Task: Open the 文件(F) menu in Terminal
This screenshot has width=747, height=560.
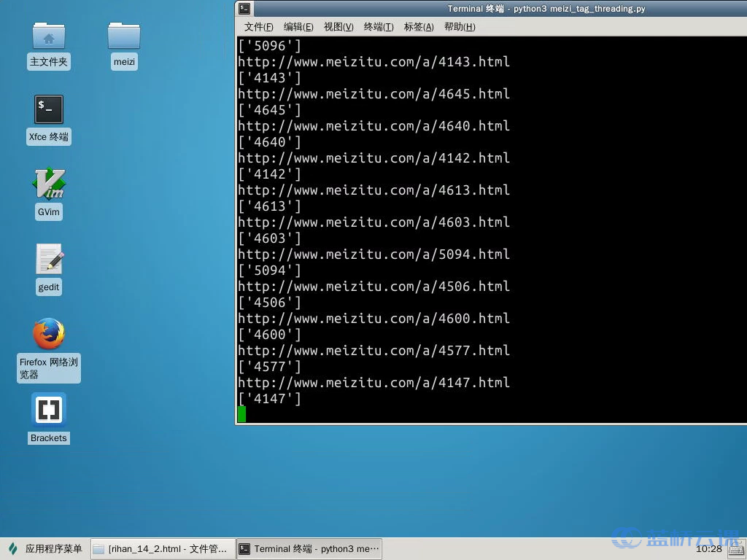Action: coord(259,27)
